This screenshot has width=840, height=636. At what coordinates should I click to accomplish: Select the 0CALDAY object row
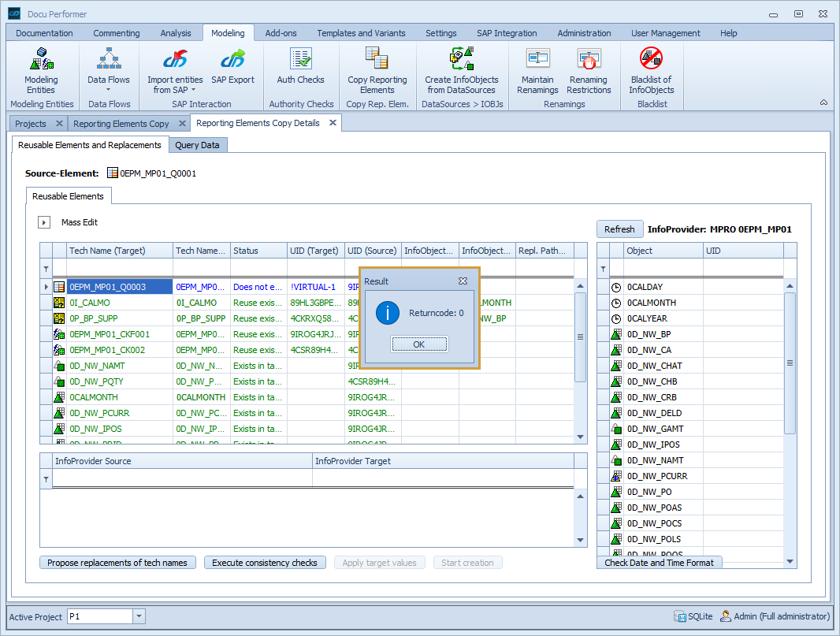645,287
